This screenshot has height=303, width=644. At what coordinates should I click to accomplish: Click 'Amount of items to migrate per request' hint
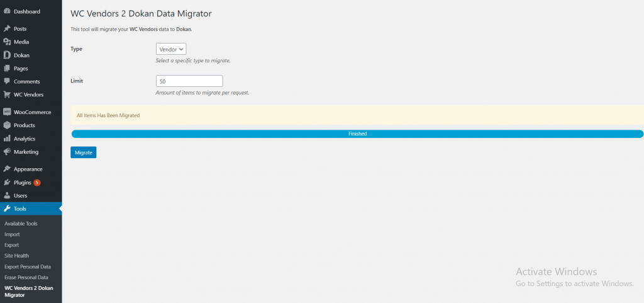(203, 93)
